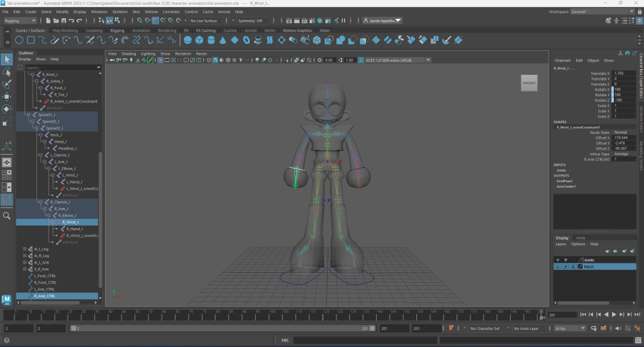Activate the Lasso select tool
Viewport: 644px width, 347px height.
click(x=7, y=72)
